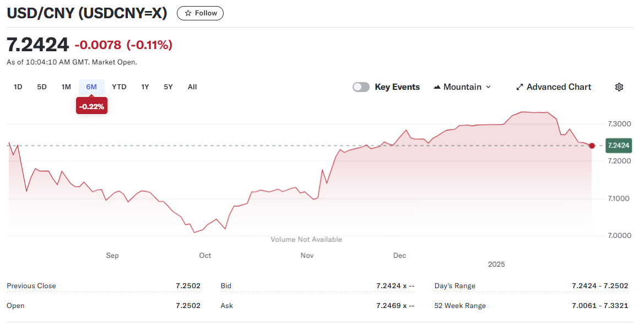Screen dimensions: 644x324
Task: Follow the USD/CNY currency pair
Action: 201,13
